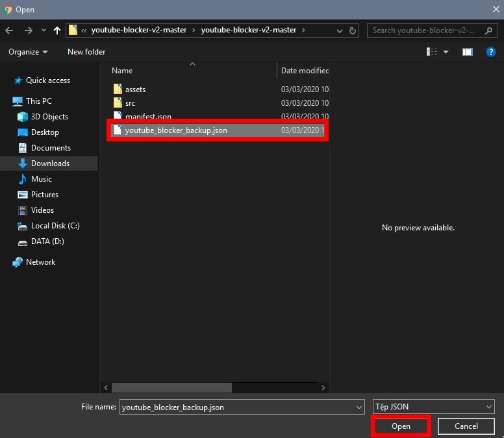Expand address bar history chevron

[340, 31]
